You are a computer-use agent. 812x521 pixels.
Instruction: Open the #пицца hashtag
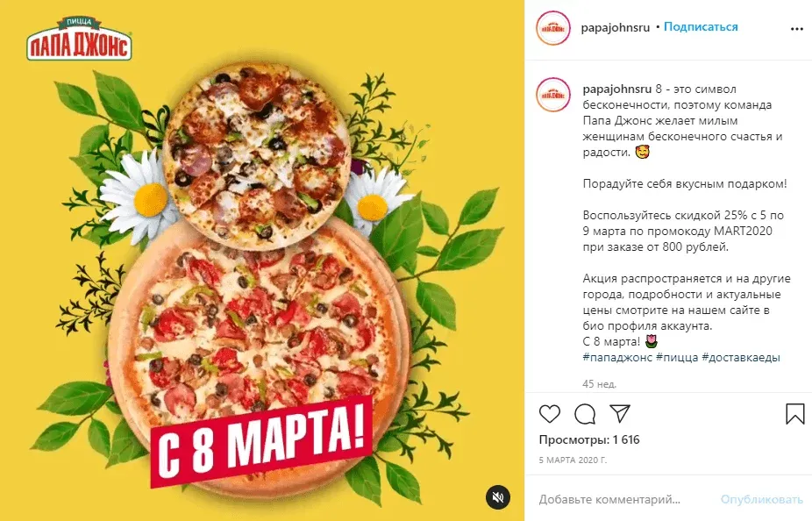point(677,357)
